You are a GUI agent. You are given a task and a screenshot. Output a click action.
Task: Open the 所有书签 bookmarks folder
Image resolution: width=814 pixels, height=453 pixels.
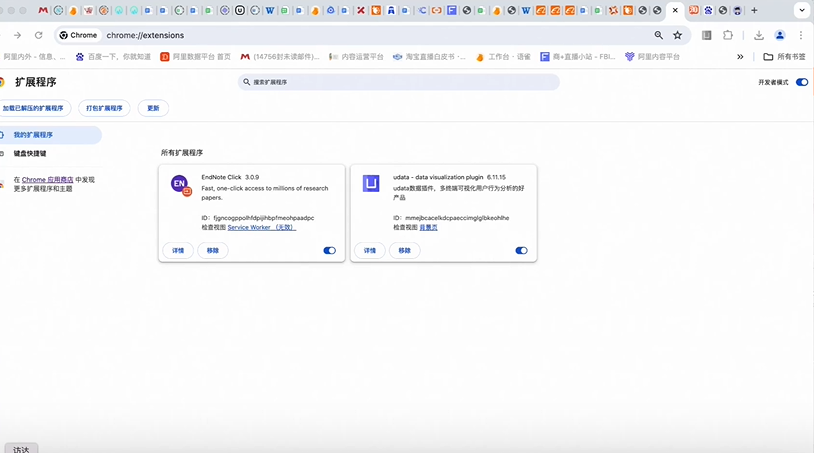click(x=783, y=57)
